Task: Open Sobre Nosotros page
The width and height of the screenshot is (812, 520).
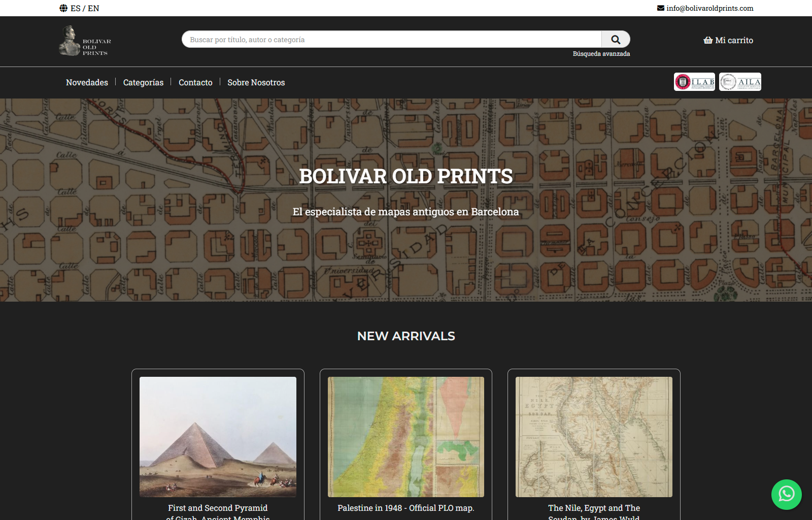Action: [x=256, y=82]
